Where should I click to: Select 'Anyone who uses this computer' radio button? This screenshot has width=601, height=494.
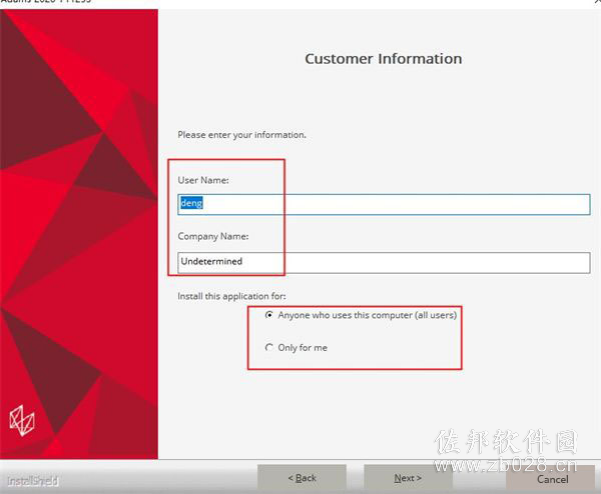pyautogui.click(x=269, y=315)
